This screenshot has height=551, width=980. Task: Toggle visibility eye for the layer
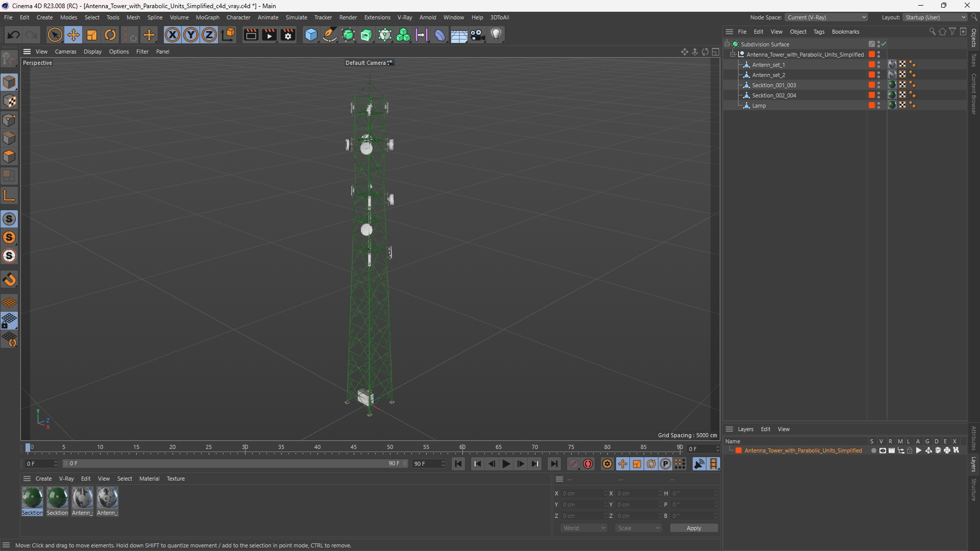click(883, 450)
